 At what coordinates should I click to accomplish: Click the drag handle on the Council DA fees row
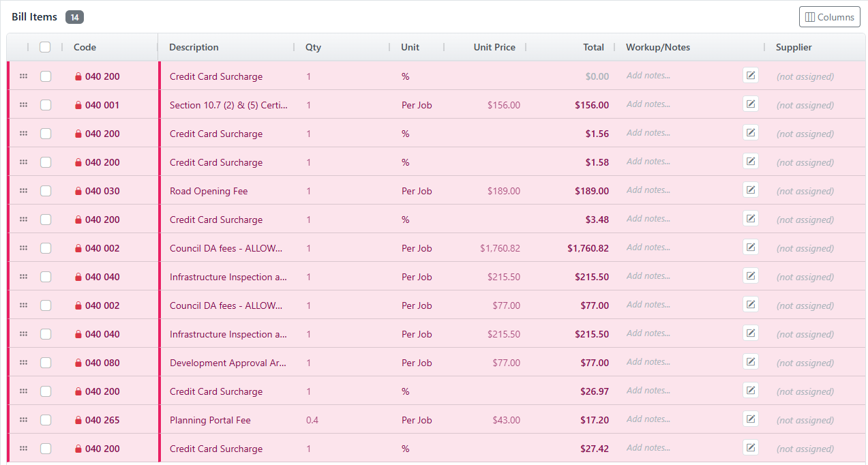23,248
